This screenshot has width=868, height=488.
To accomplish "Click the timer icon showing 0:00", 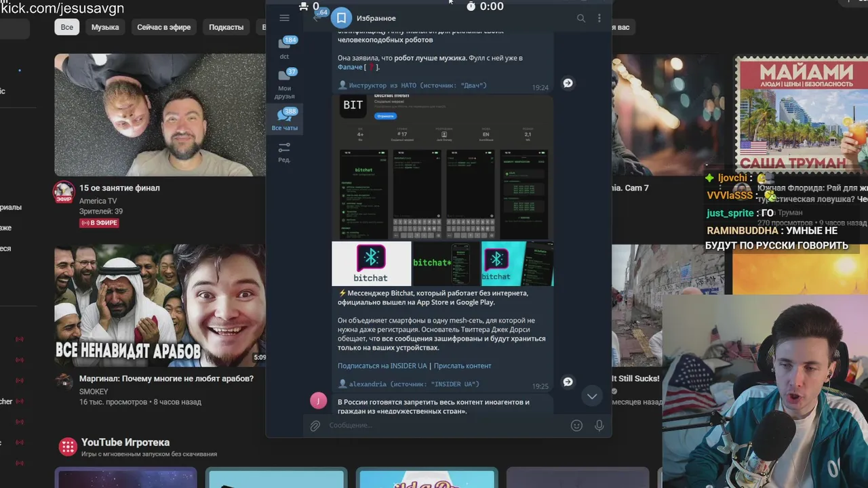I will click(x=471, y=6).
